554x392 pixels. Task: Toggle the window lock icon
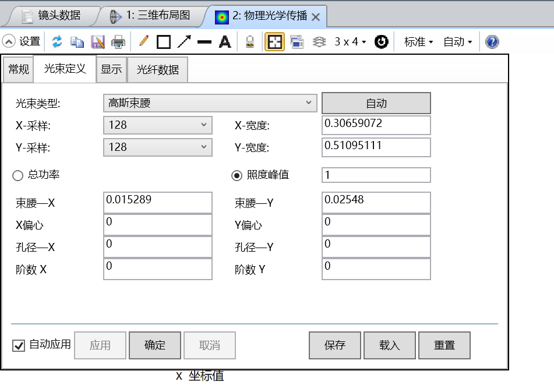coord(250,42)
